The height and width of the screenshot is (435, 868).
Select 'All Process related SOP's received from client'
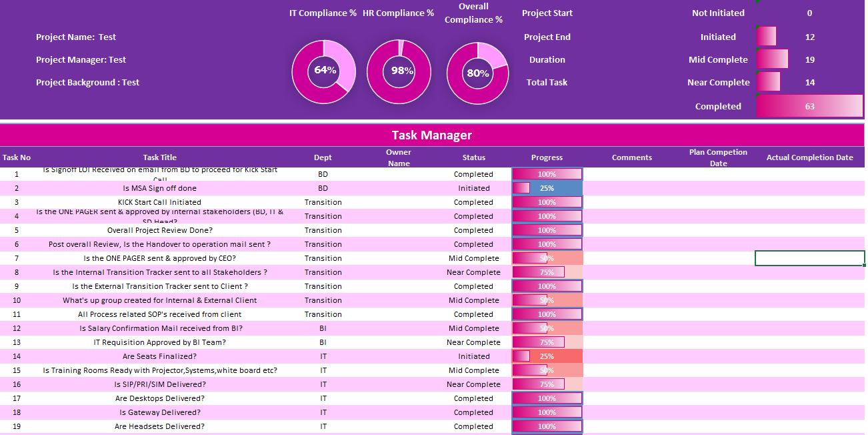pos(160,314)
